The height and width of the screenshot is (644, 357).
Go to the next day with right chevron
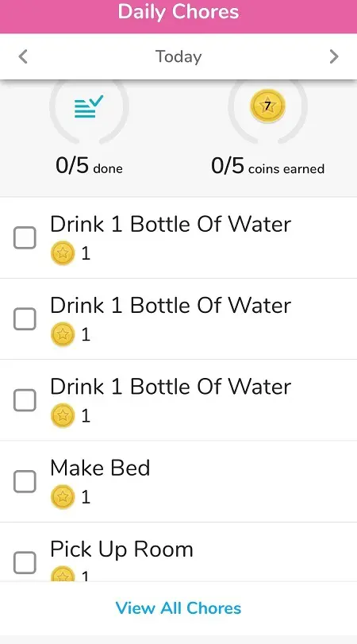[x=334, y=56]
